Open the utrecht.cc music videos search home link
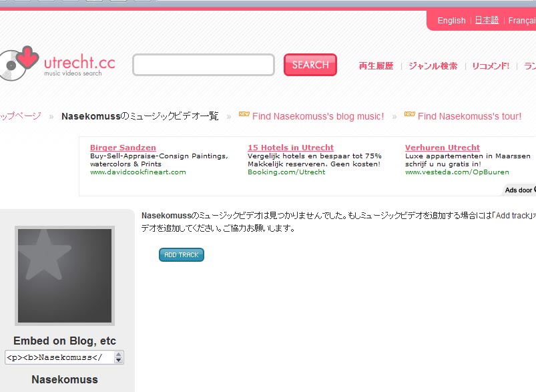The image size is (536, 392). point(79,65)
